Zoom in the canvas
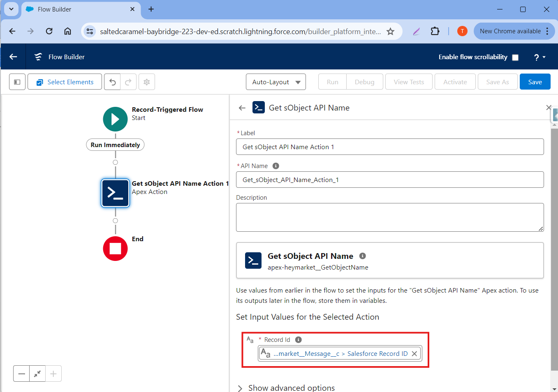Image resolution: width=558 pixels, height=392 pixels. 53,374
